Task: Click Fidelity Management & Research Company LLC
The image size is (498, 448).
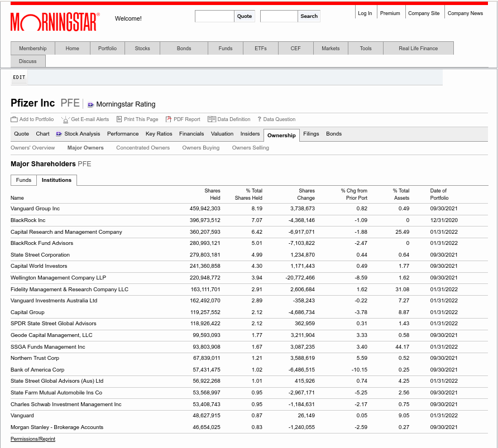Action: click(70, 290)
